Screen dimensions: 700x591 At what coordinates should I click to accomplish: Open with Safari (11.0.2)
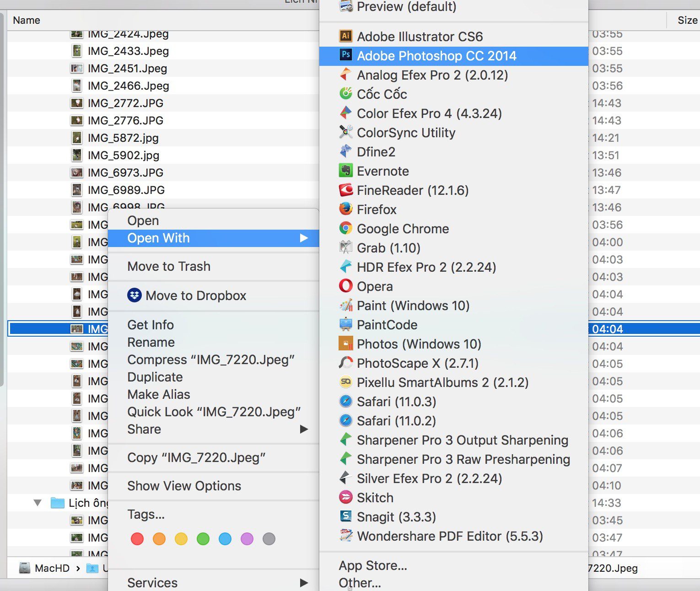click(453, 421)
